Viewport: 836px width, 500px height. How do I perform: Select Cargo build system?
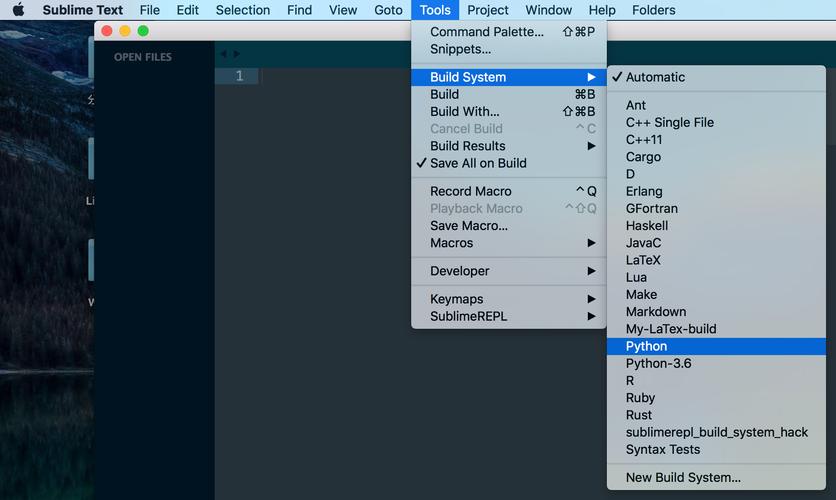pyautogui.click(x=716, y=157)
